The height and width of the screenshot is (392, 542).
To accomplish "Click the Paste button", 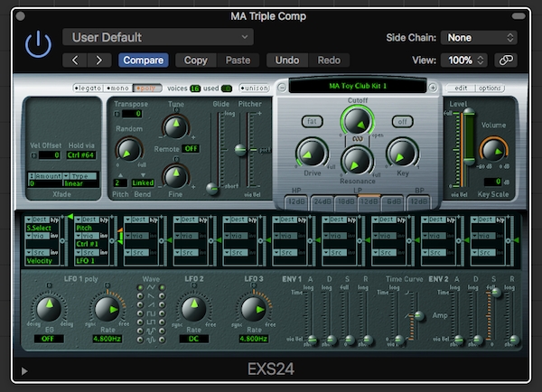I will pyautogui.click(x=238, y=61).
